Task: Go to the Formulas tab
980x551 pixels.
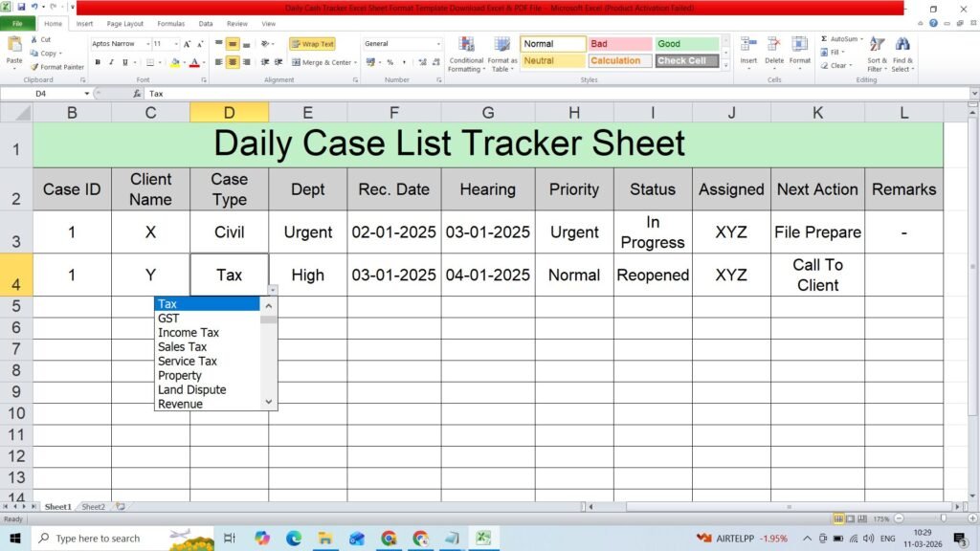Action: (170, 24)
